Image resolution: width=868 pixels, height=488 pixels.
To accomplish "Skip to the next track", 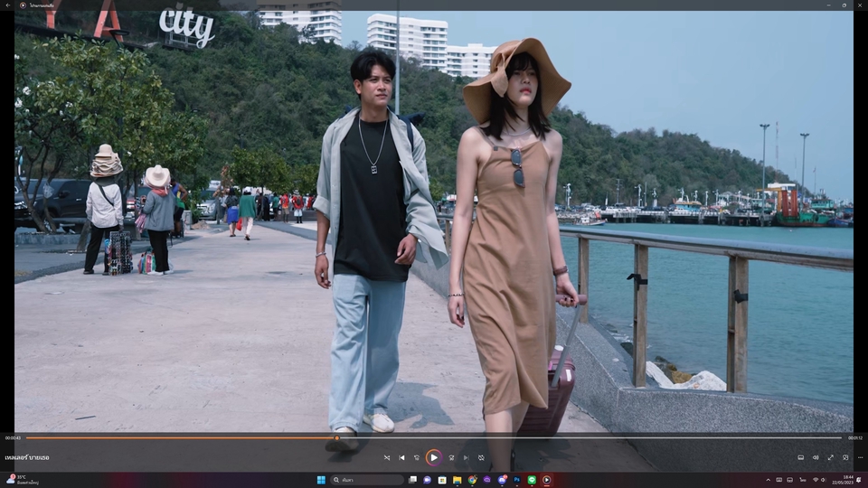I will 467,458.
